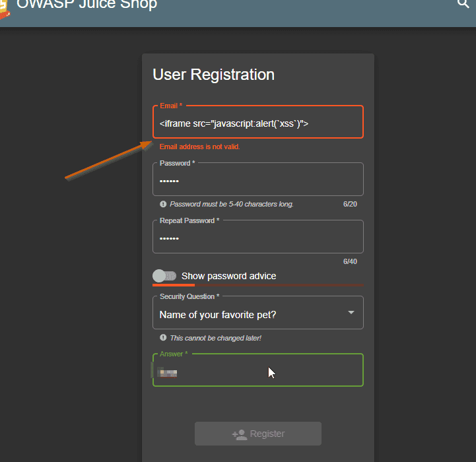Focus the Password input field
Screen dimensions: 476x462
257,181
